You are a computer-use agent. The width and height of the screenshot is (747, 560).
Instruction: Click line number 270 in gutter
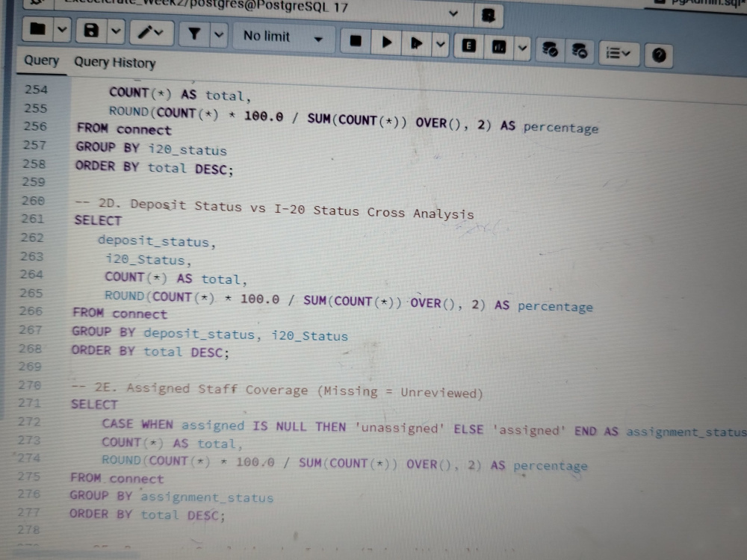click(30, 385)
